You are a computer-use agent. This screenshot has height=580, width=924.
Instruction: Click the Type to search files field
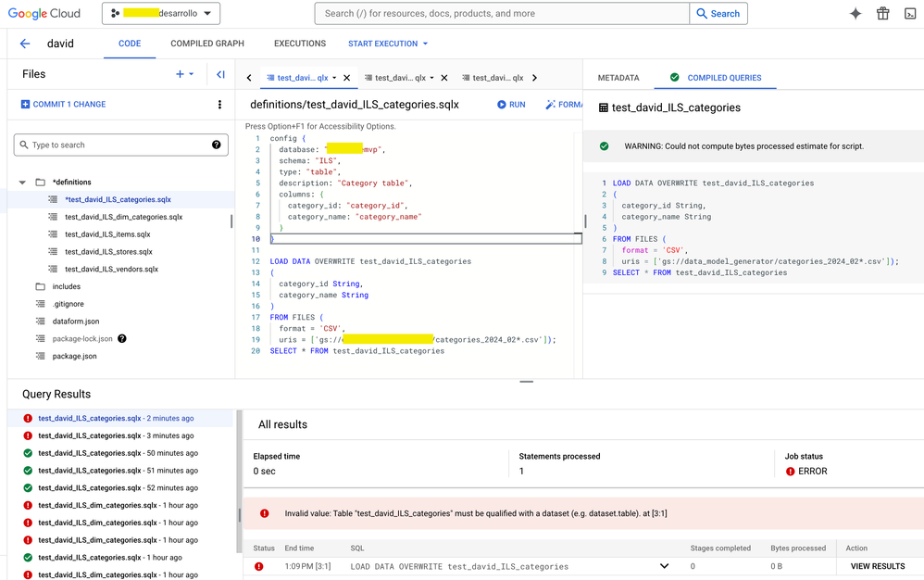tap(120, 145)
